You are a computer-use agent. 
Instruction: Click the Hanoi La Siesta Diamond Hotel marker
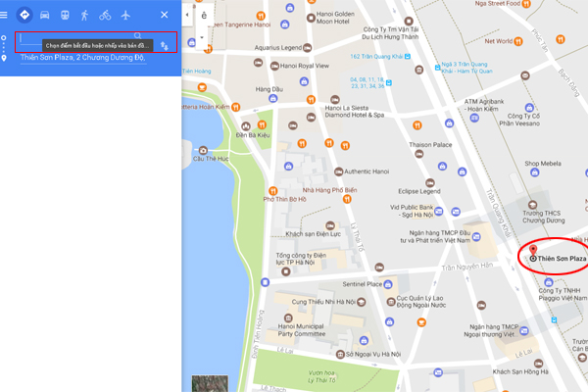click(x=335, y=99)
